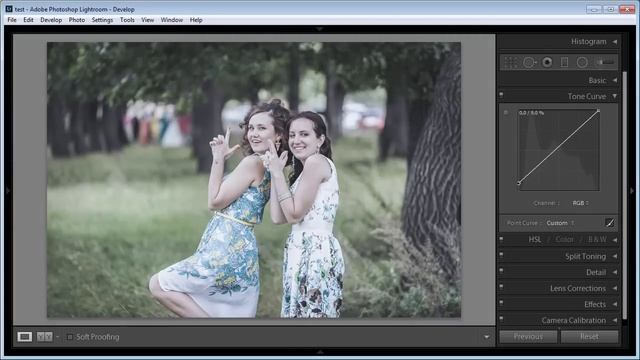Open the Edit menu
This screenshot has width=640, height=360.
[x=28, y=20]
